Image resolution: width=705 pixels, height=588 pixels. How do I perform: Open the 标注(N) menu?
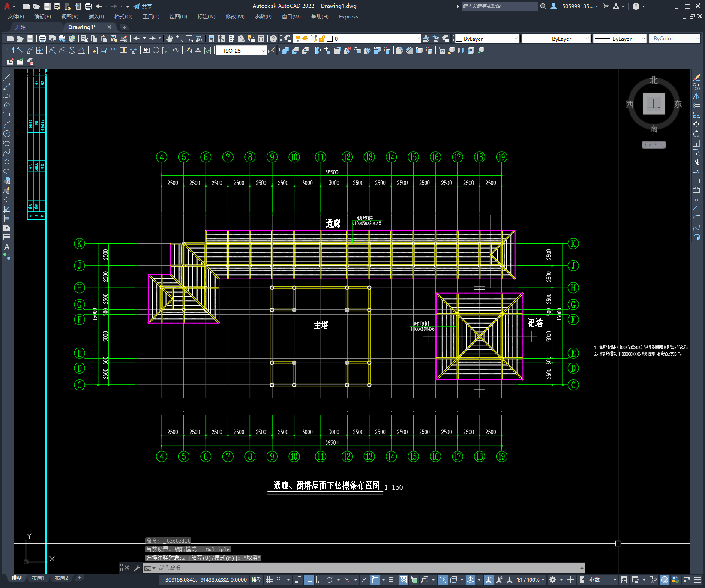coord(206,17)
